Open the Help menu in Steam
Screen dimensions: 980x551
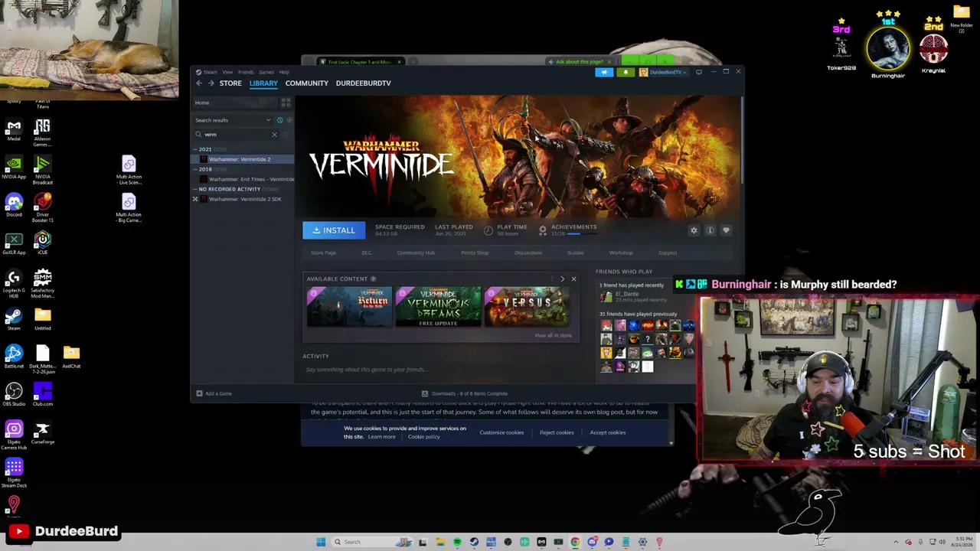tap(284, 72)
